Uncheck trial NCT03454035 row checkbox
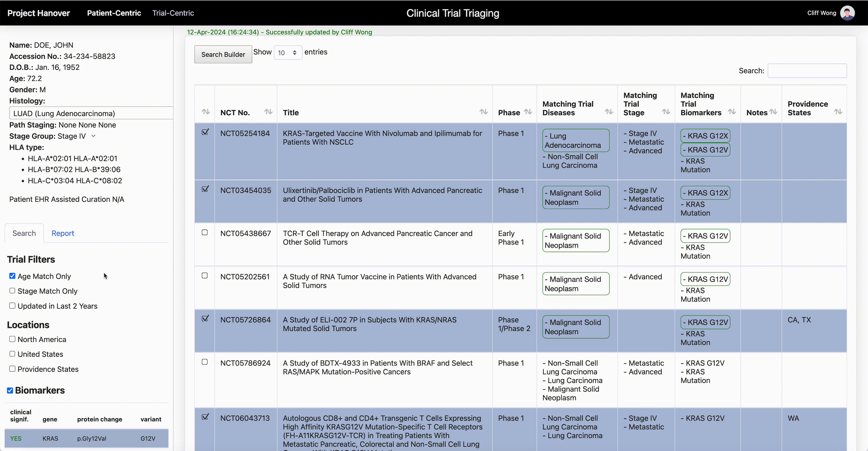 pos(205,189)
